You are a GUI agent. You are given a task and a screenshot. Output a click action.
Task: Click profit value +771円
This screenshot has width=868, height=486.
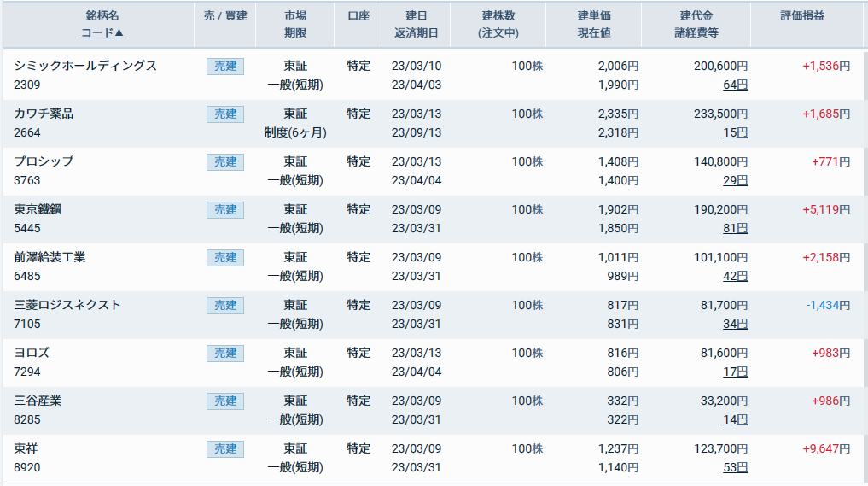pos(831,161)
